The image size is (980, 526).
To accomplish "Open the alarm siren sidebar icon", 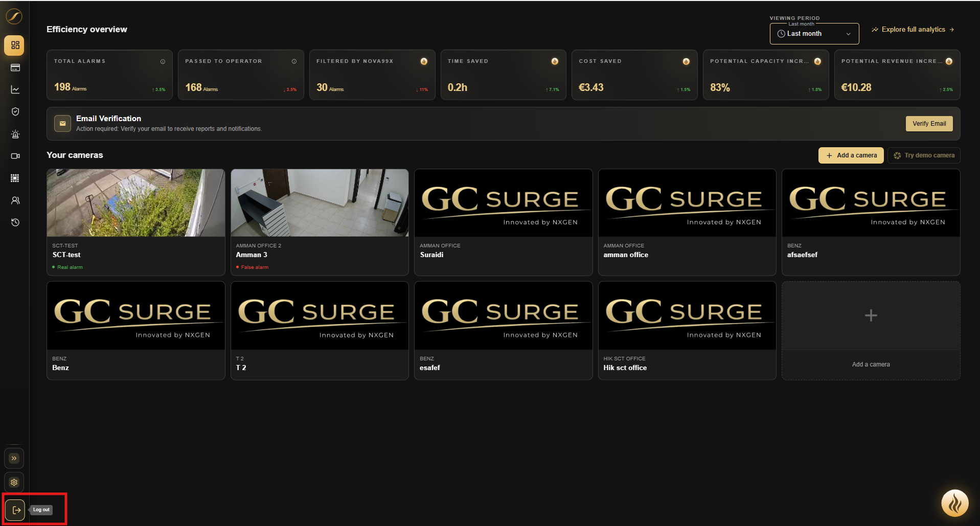I will pyautogui.click(x=15, y=134).
